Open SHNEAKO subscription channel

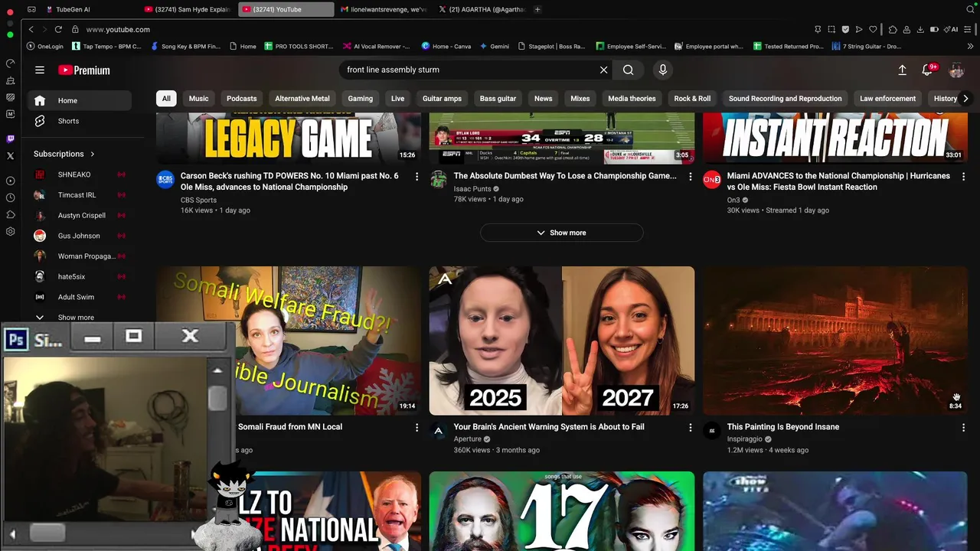coord(80,174)
